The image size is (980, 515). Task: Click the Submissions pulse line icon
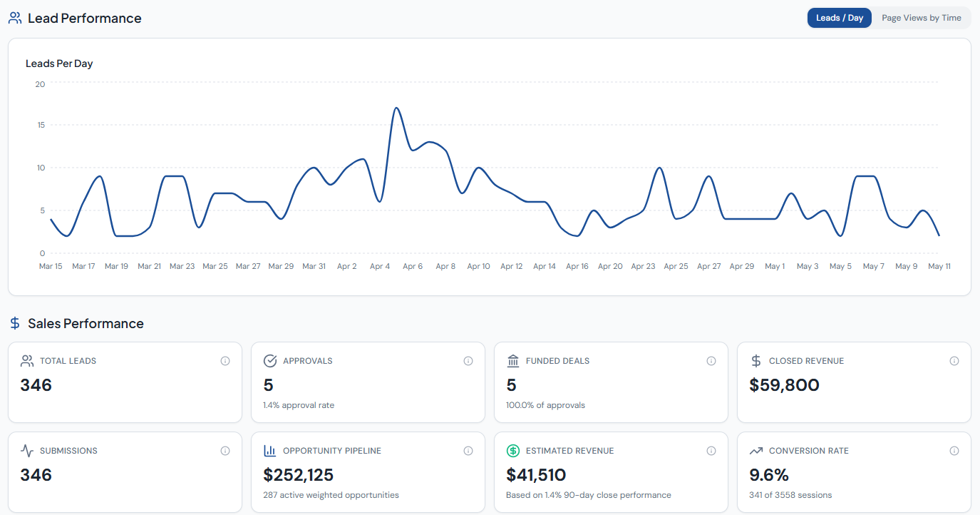(27, 451)
